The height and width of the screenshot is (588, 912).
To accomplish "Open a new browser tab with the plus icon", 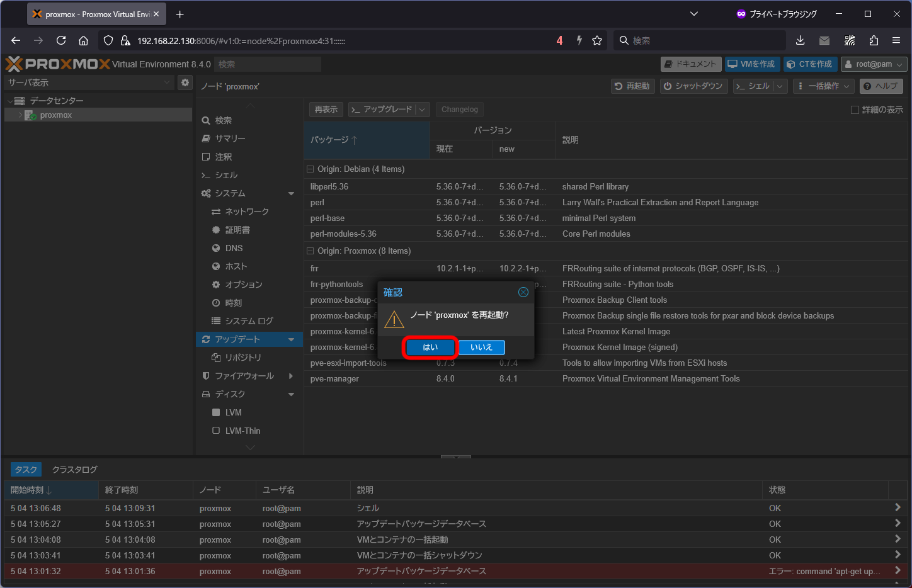I will pos(180,14).
